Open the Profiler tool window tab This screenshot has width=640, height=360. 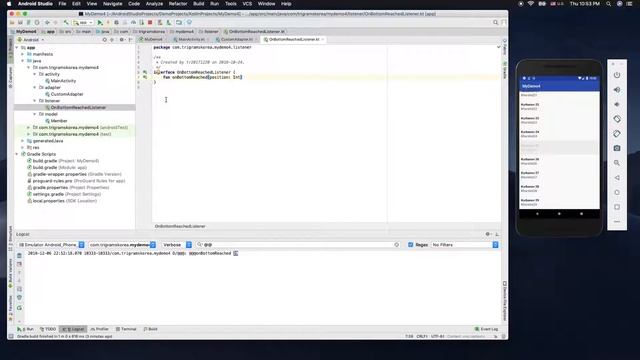(100, 329)
